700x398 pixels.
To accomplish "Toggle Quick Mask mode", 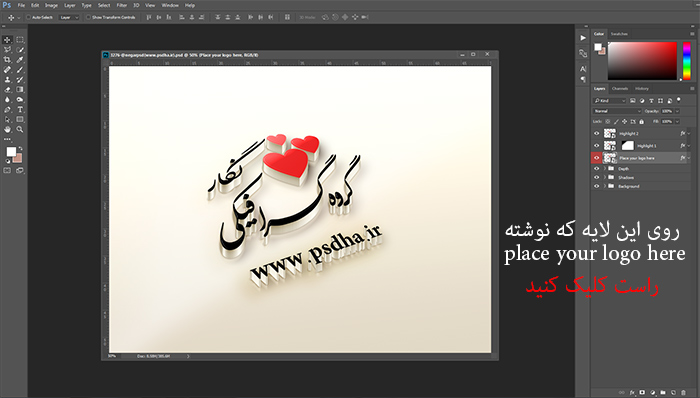I will (7, 170).
